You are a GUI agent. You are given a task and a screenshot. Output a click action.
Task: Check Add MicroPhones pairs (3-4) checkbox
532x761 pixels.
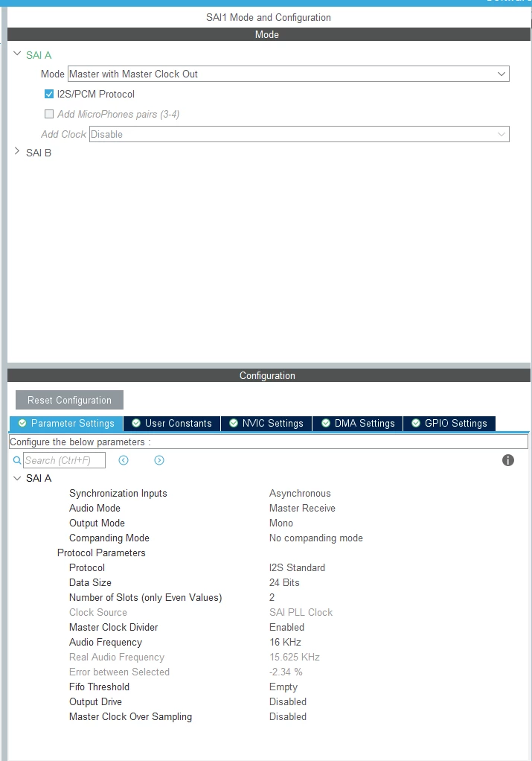coord(49,114)
